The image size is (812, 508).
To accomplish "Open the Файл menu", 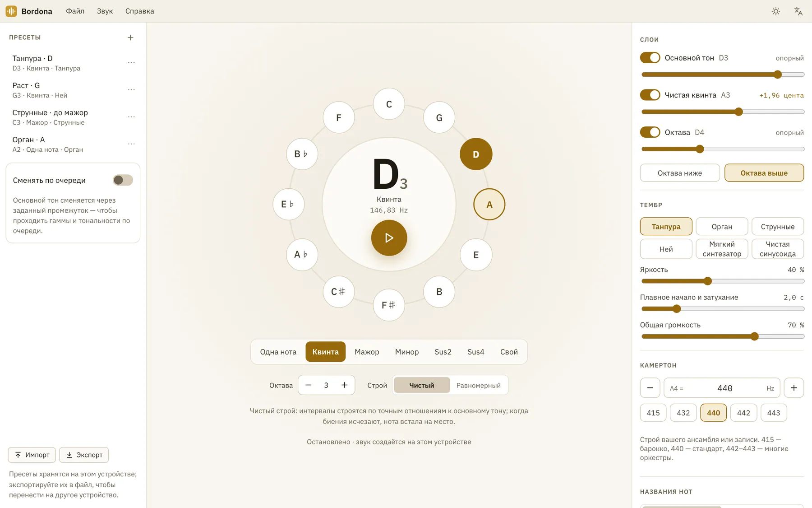I will coord(75,11).
